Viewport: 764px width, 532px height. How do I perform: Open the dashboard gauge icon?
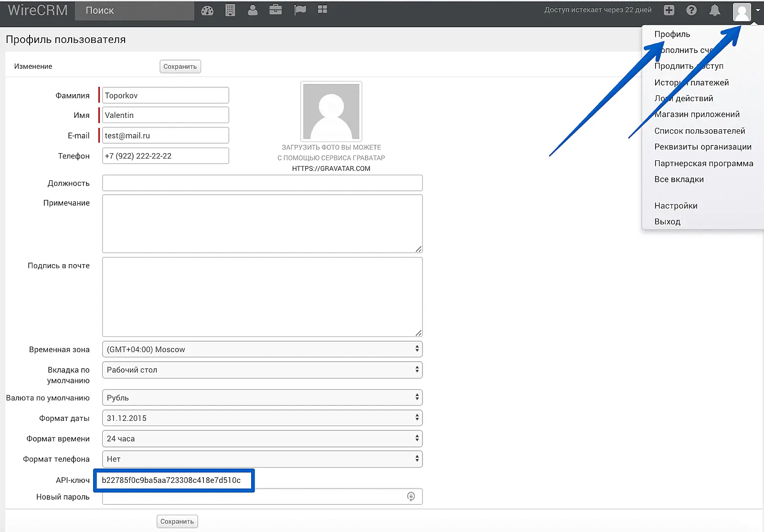207,10
